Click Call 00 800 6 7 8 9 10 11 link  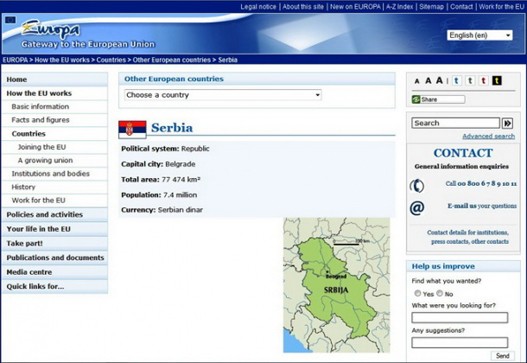tap(481, 184)
